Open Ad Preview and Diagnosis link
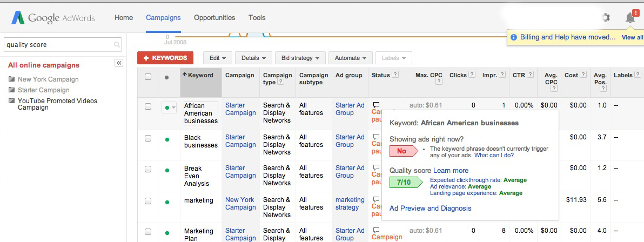Viewport: 644px width, 242px height. click(x=431, y=209)
